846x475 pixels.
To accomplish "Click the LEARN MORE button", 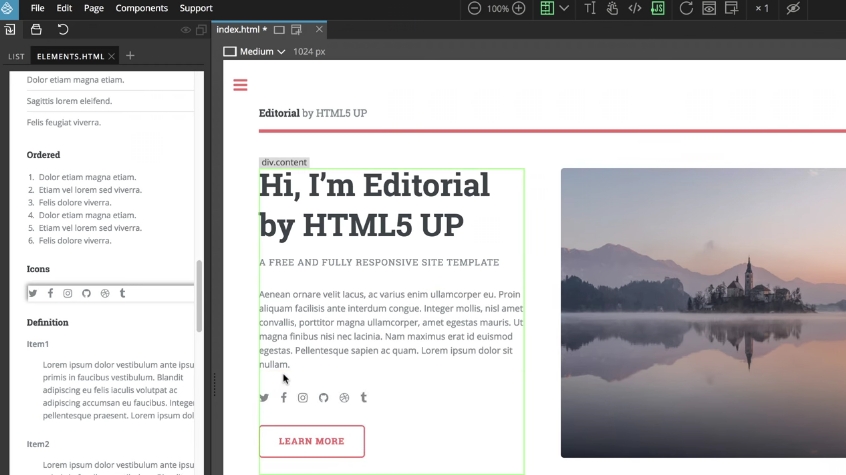I will coord(311,441).
